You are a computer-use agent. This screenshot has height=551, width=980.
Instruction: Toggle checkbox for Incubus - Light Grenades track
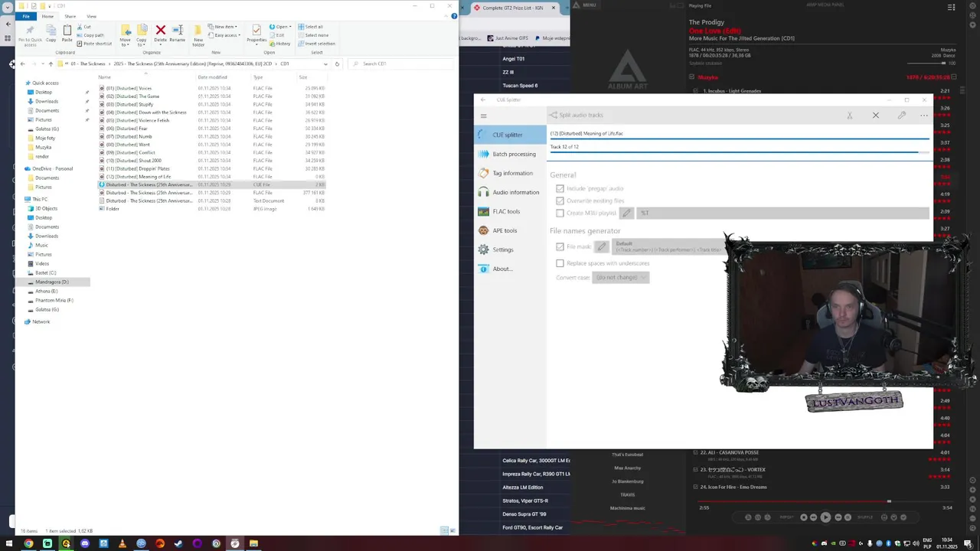point(695,91)
